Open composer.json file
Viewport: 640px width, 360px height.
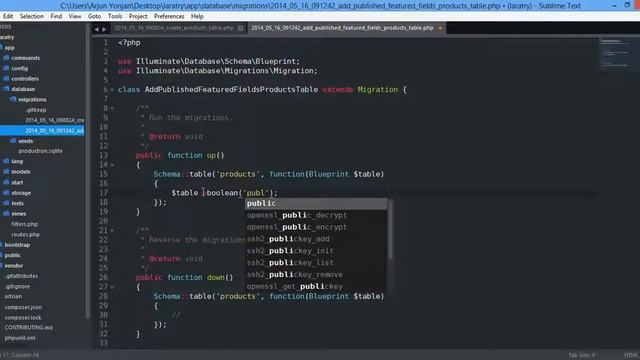pyautogui.click(x=23, y=307)
